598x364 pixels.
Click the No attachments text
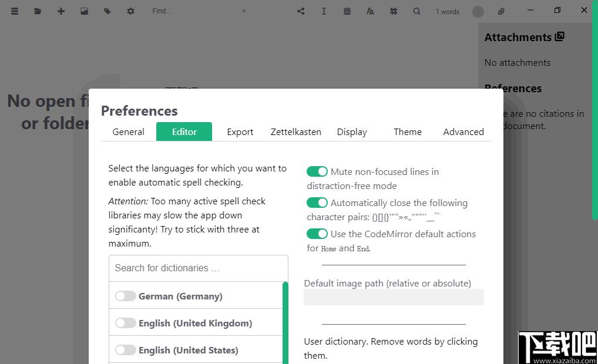coord(517,62)
